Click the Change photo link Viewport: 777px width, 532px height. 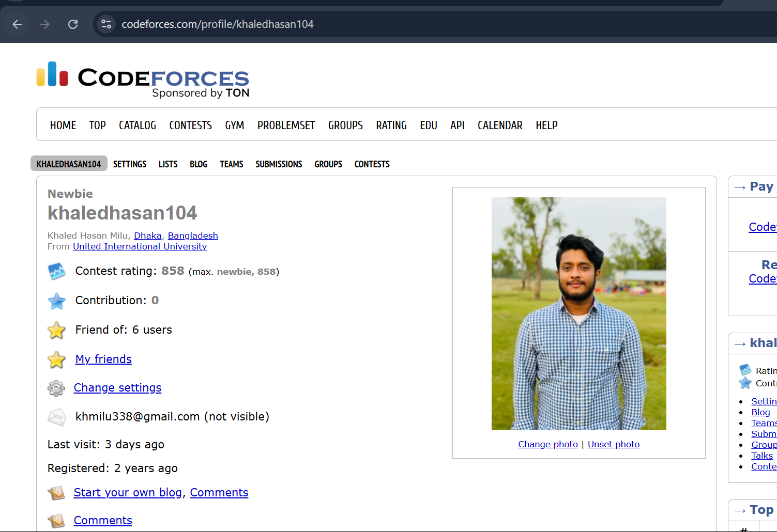click(547, 444)
